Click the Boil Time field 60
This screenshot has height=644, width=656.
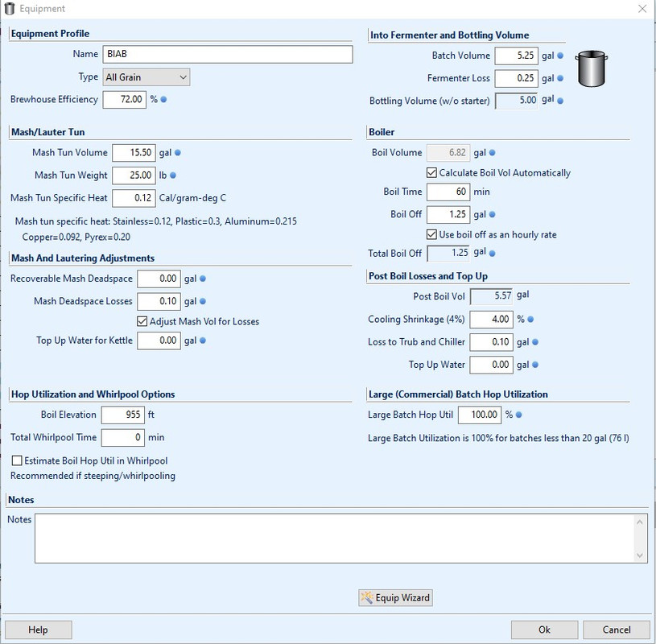pyautogui.click(x=448, y=192)
